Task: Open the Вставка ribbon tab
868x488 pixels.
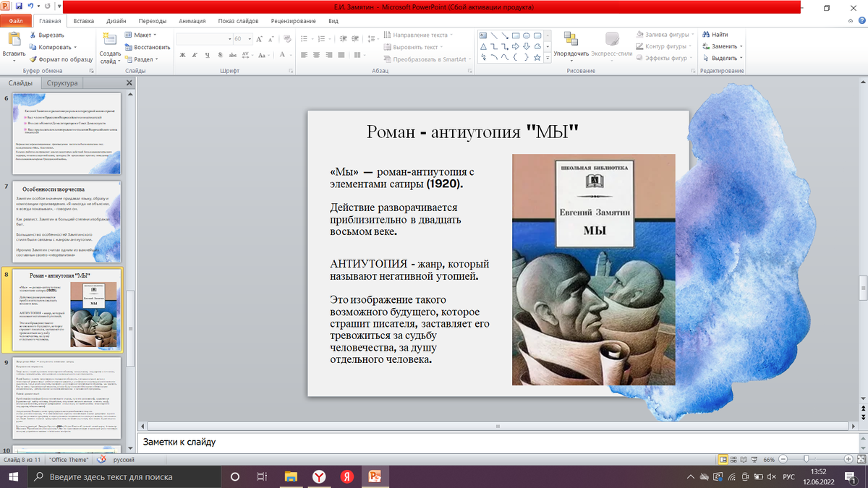Action: point(83,21)
